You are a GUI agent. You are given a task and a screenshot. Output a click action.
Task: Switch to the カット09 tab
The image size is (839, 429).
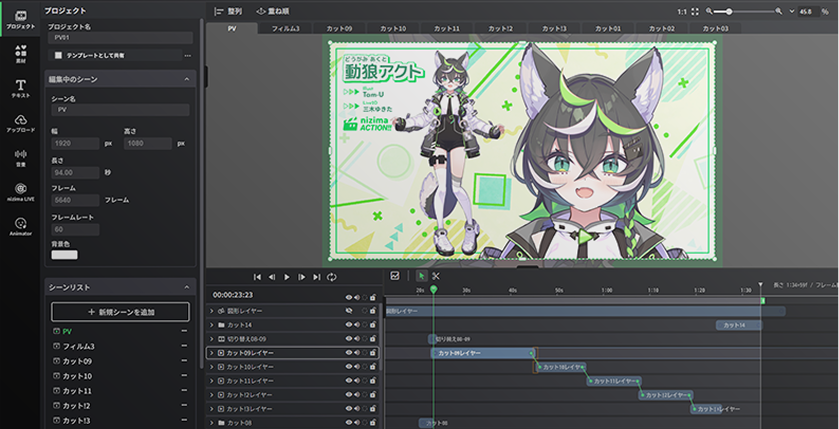(339, 29)
